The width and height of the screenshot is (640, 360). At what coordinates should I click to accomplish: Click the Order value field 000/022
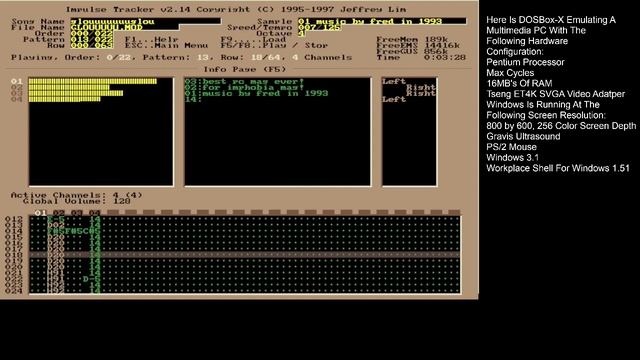(x=92, y=33)
